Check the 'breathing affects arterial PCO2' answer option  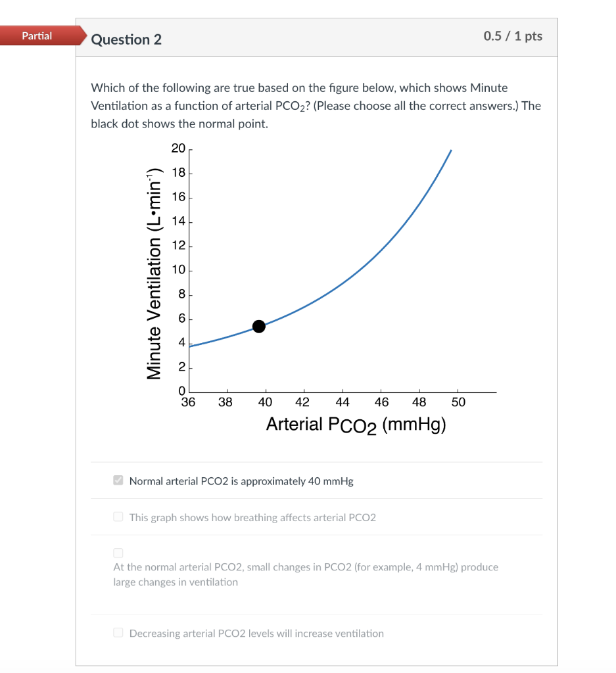click(x=118, y=517)
